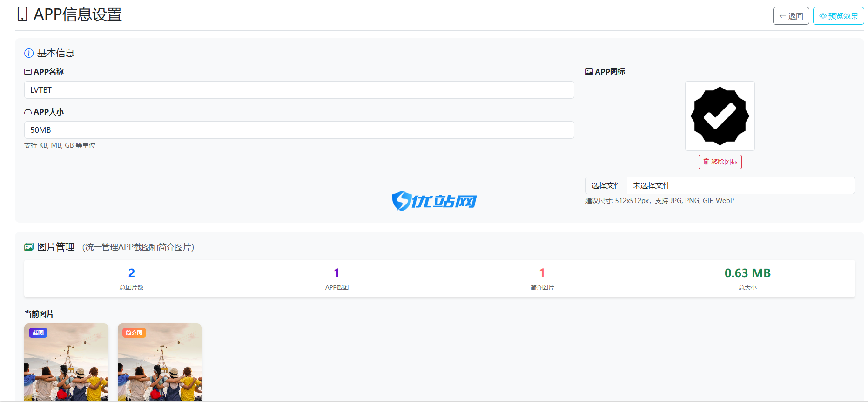Click the APP大小 drive icon
The height and width of the screenshot is (402, 868).
click(28, 112)
